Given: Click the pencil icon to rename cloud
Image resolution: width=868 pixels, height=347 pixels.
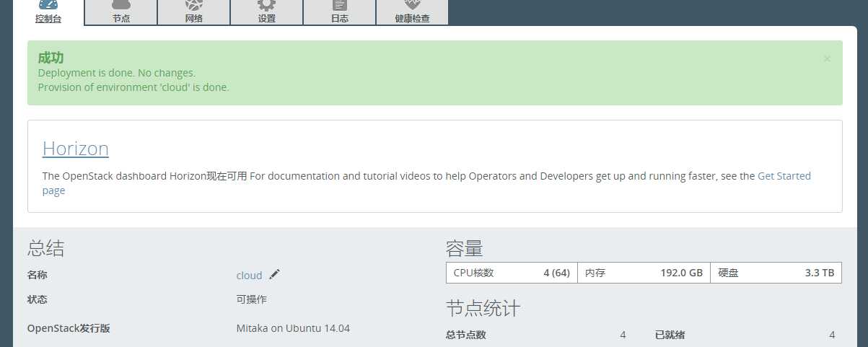Looking at the screenshot, I should click(274, 275).
